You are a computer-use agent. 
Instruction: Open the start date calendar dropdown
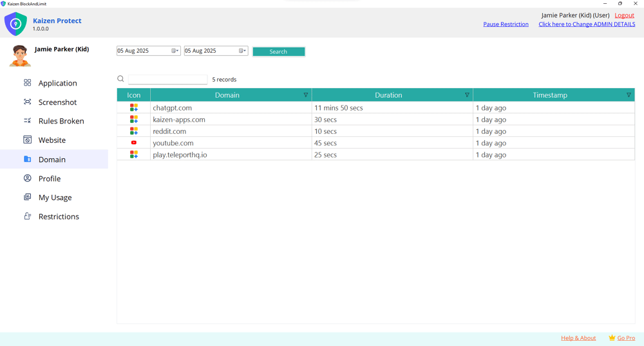pyautogui.click(x=175, y=51)
